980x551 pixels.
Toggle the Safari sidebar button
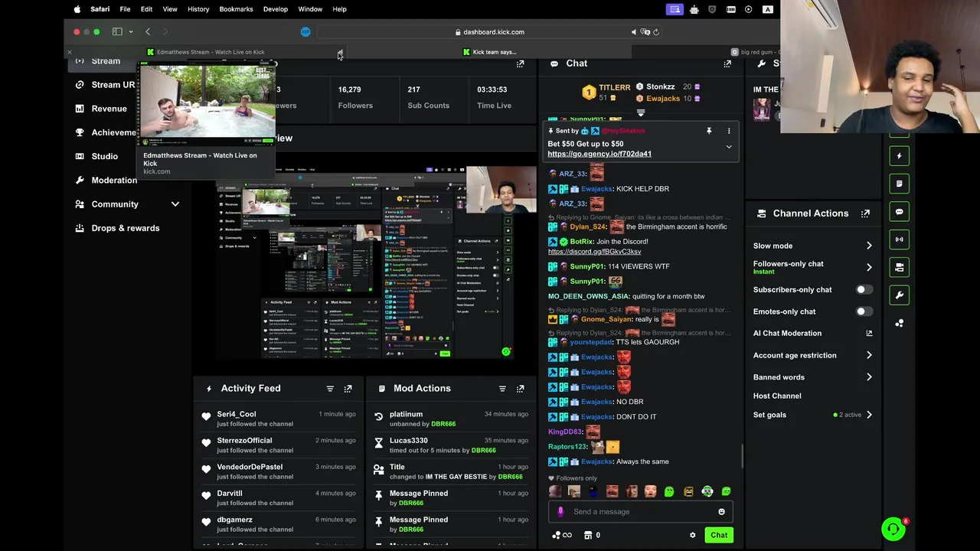(117, 32)
